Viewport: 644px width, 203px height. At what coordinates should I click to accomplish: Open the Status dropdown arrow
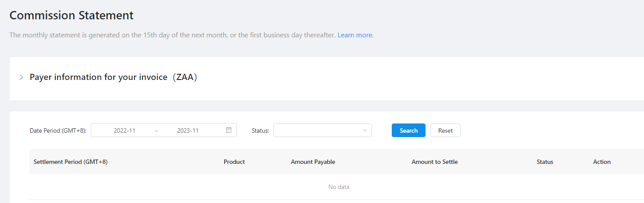coord(365,130)
